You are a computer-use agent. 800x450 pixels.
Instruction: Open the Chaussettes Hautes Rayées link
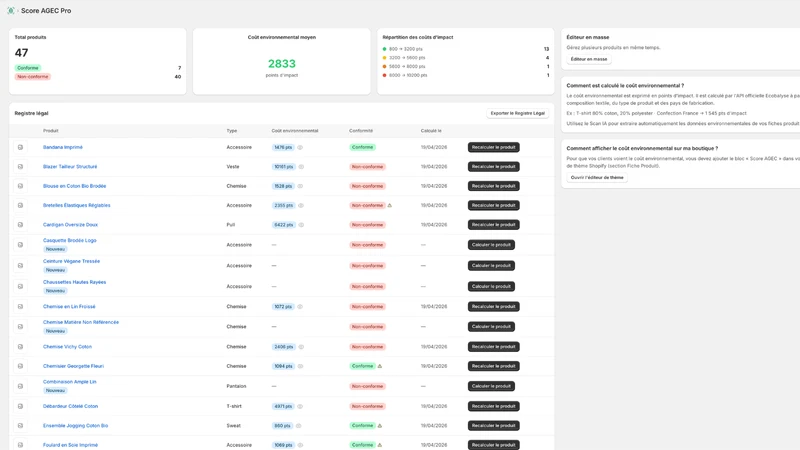tap(74, 282)
